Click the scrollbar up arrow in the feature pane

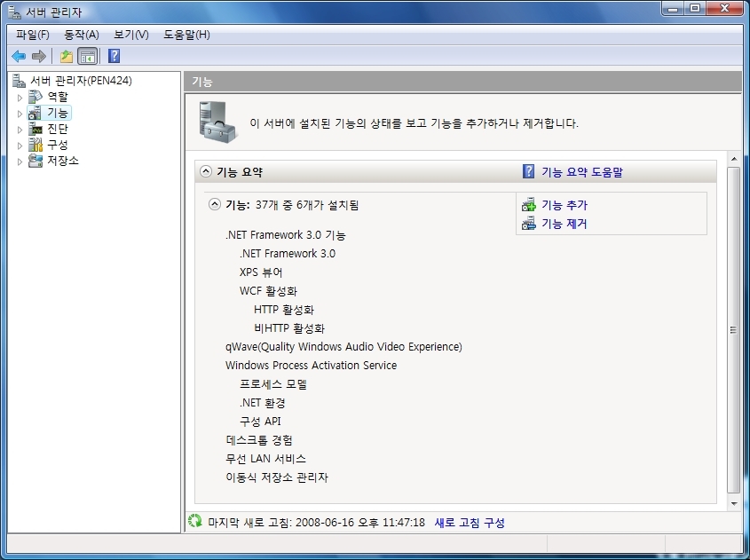point(734,158)
